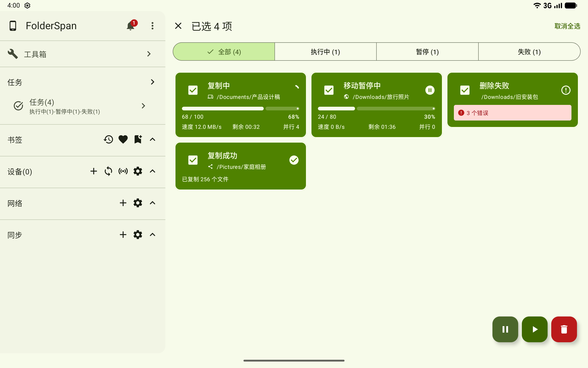The width and height of the screenshot is (588, 368).
Task: Open network settings gear
Action: (138, 203)
